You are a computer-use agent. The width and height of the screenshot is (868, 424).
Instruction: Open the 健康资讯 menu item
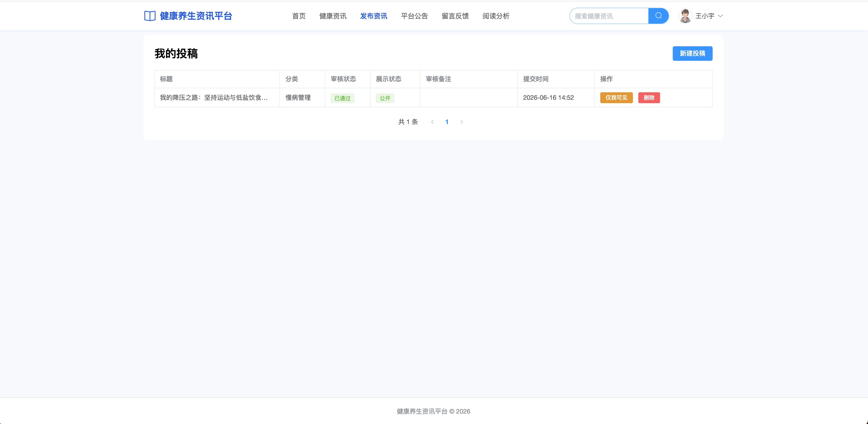coord(333,16)
